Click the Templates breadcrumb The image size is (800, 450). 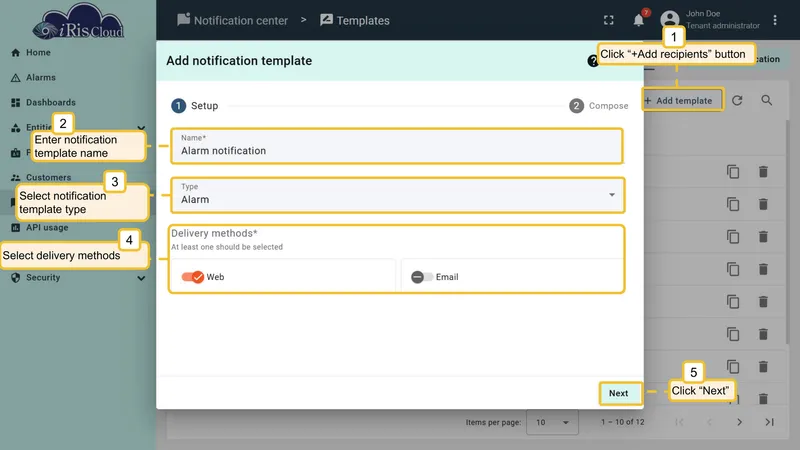[x=355, y=20]
